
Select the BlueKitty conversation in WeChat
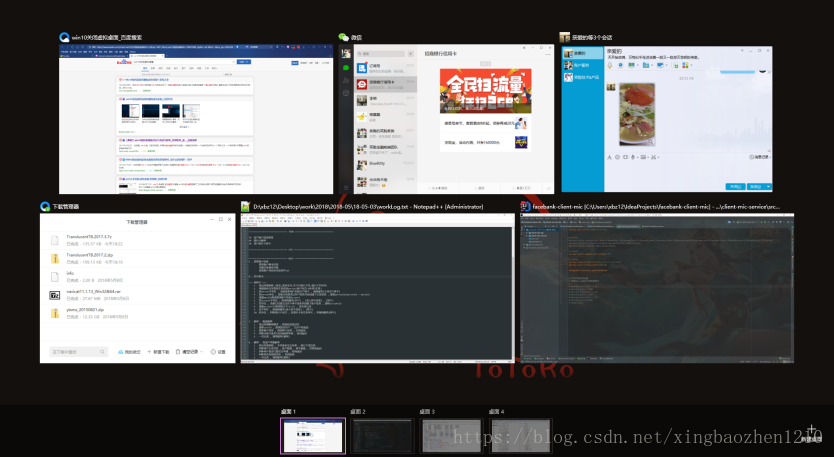pos(386,165)
